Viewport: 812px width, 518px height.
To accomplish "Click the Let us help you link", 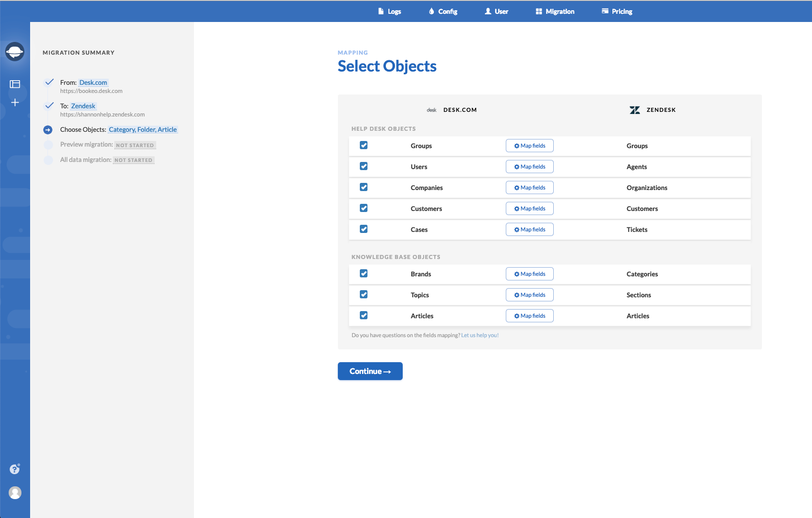I will pyautogui.click(x=480, y=336).
